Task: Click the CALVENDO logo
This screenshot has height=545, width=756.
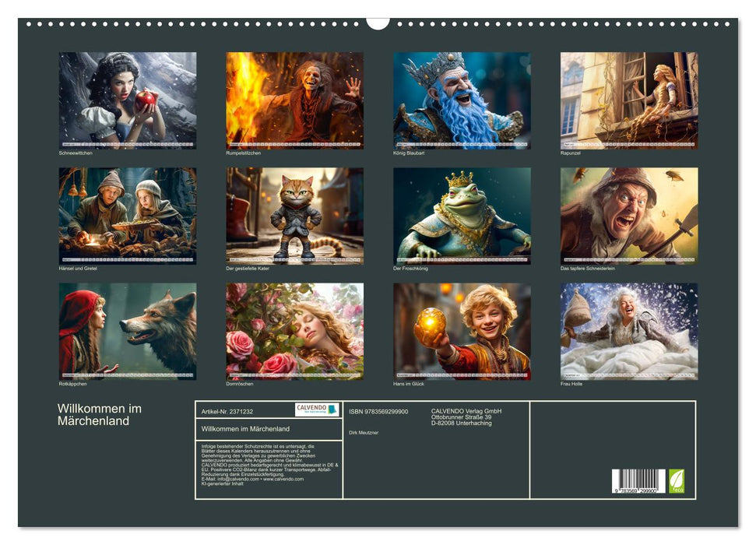Action: coord(317,410)
